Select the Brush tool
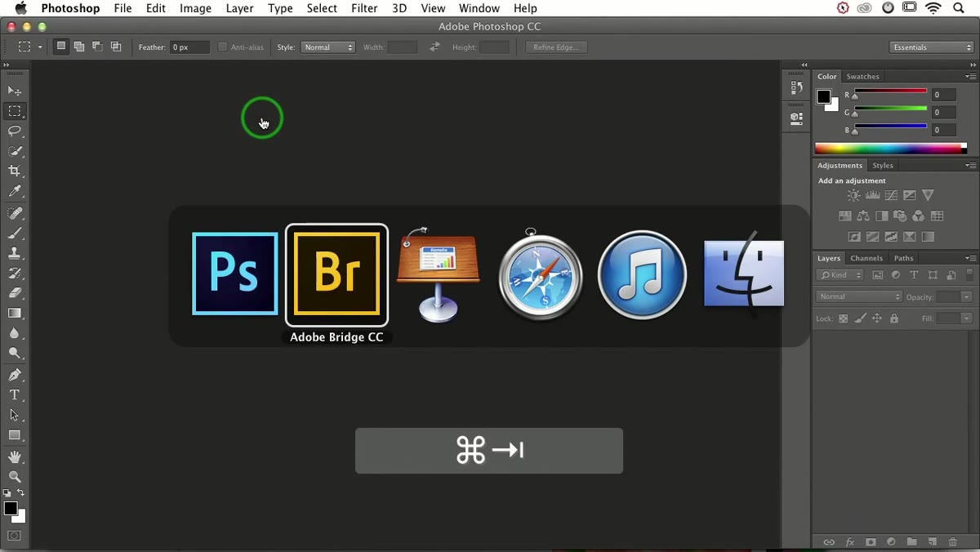This screenshot has width=980, height=552. click(x=15, y=234)
